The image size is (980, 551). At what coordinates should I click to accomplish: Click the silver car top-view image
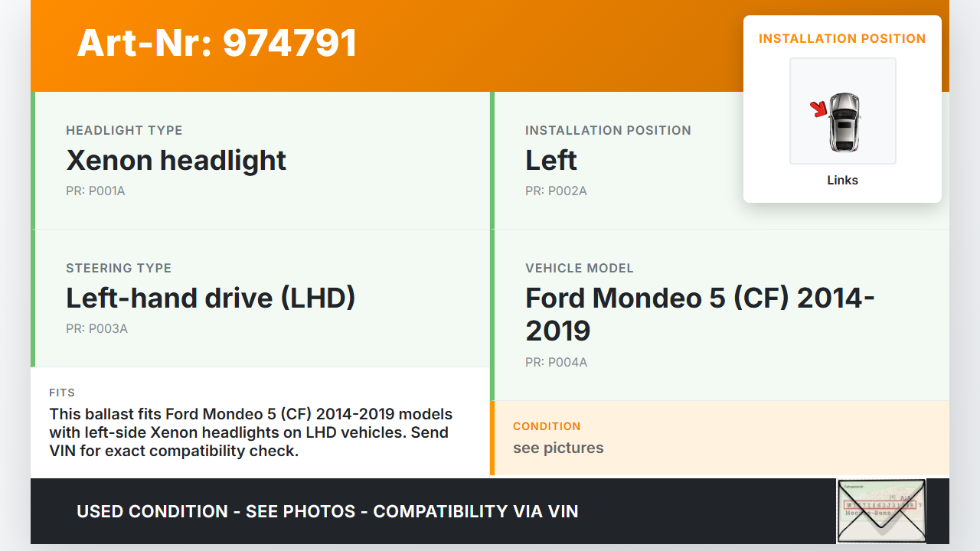844,121
